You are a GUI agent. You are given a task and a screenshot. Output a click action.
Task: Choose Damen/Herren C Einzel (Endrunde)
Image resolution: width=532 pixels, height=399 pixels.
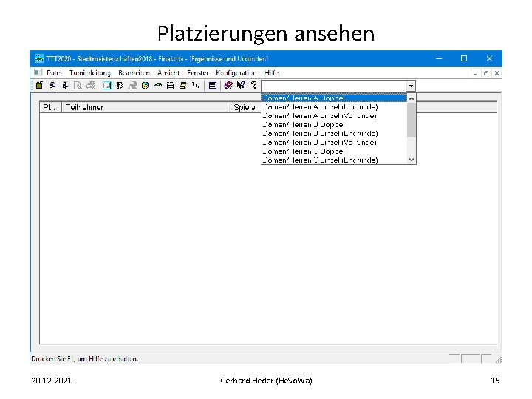pyautogui.click(x=334, y=160)
